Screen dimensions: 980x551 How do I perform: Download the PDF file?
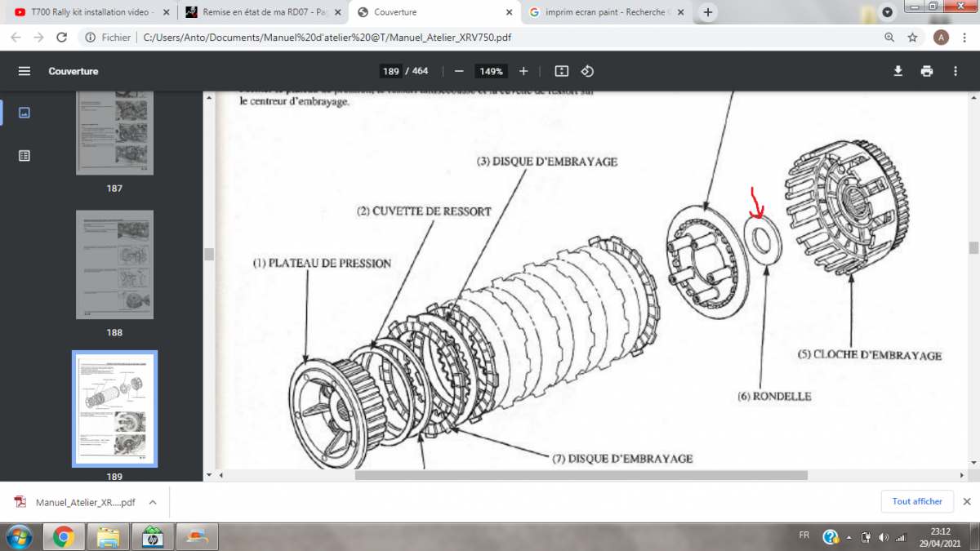(898, 71)
